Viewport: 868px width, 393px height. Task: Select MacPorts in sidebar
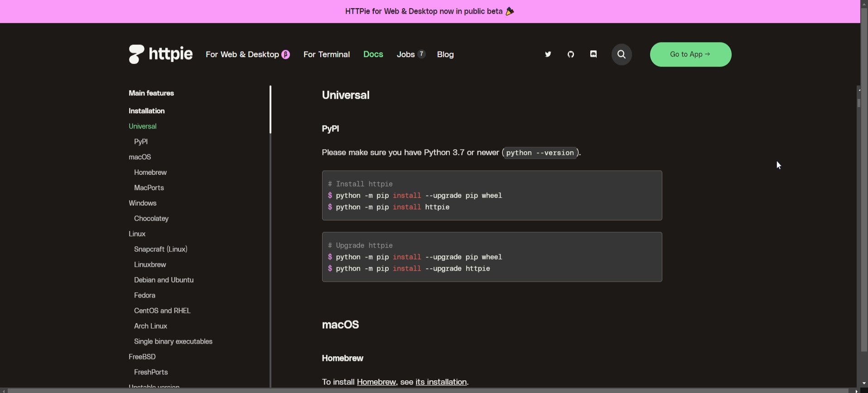click(x=149, y=188)
